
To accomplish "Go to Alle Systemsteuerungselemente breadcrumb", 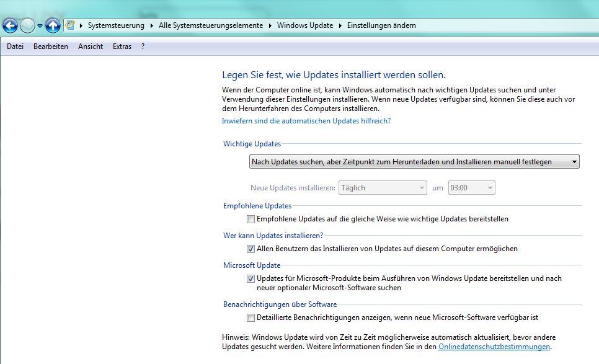I will coord(211,25).
